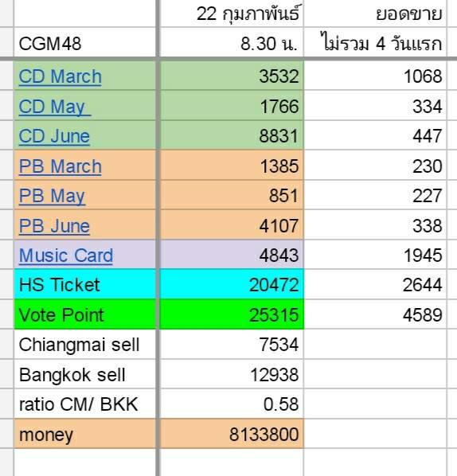Open the CD March link

coord(61,76)
